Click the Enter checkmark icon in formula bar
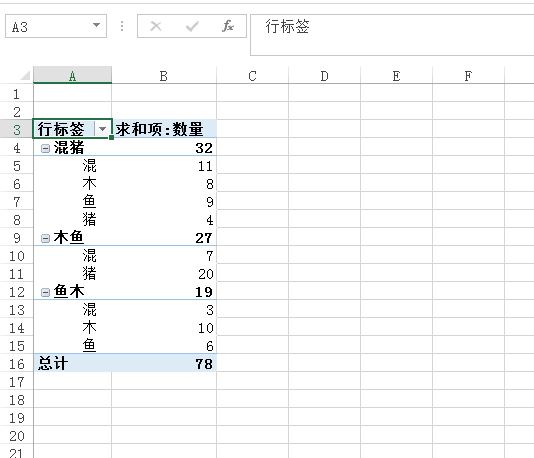Screen dimensions: 534x458 pyautogui.click(x=192, y=26)
